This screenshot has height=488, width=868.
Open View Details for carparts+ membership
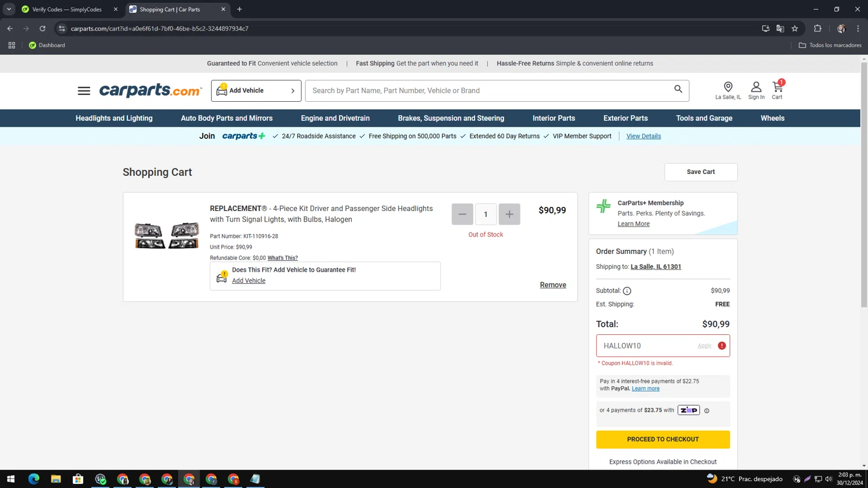643,136
